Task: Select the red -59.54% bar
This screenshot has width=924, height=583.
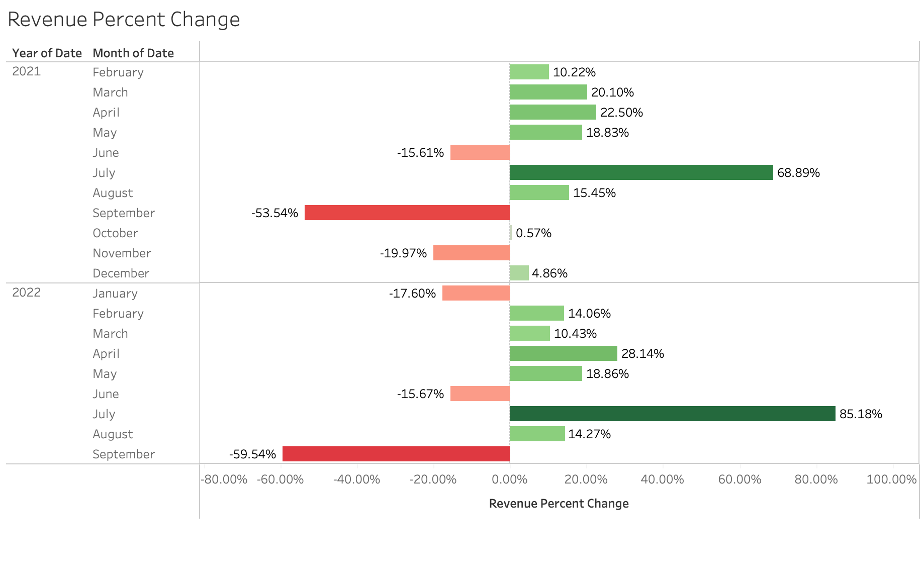Action: click(396, 454)
